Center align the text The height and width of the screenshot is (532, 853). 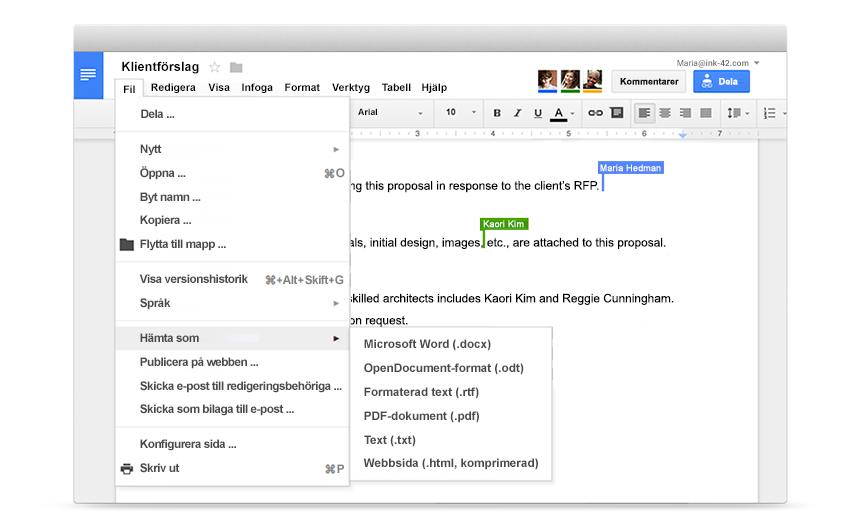click(665, 113)
